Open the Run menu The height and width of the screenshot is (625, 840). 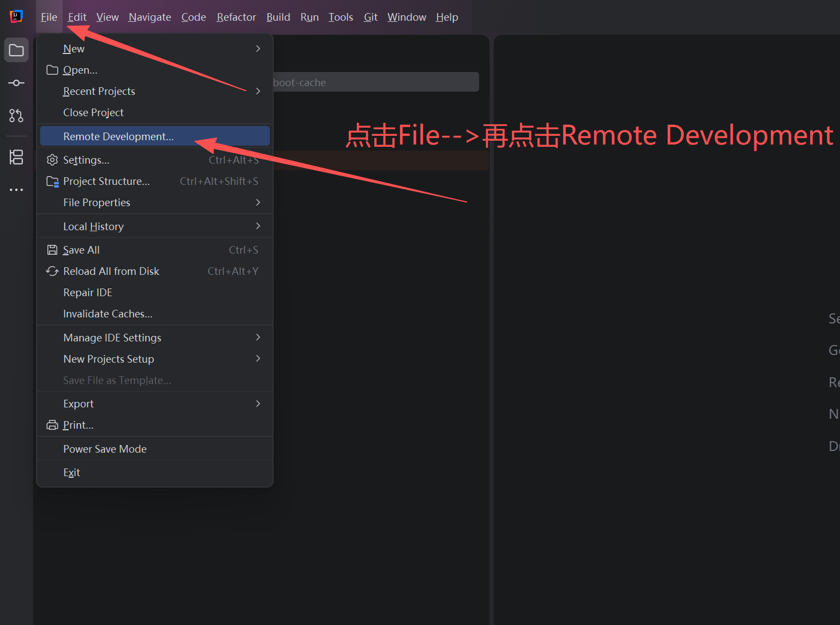tap(310, 17)
